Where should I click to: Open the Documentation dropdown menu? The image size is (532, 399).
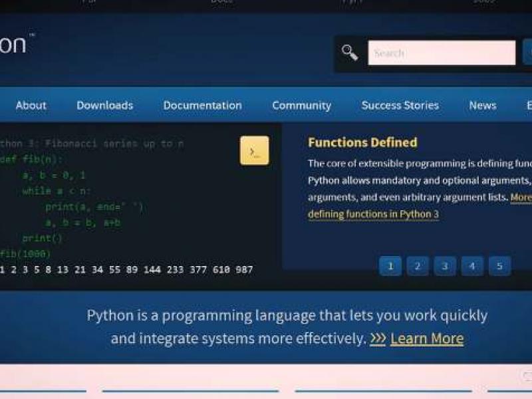202,105
